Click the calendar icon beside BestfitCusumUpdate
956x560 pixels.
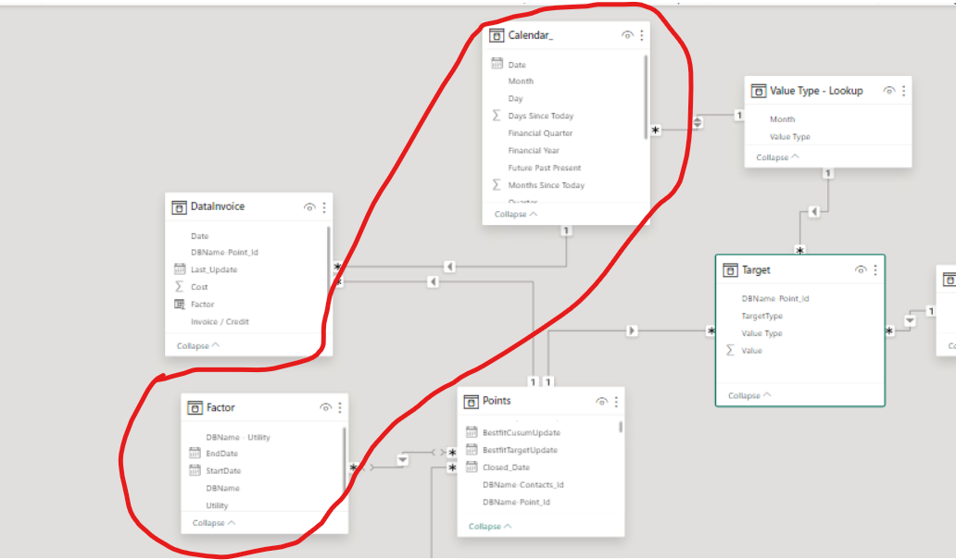click(472, 432)
